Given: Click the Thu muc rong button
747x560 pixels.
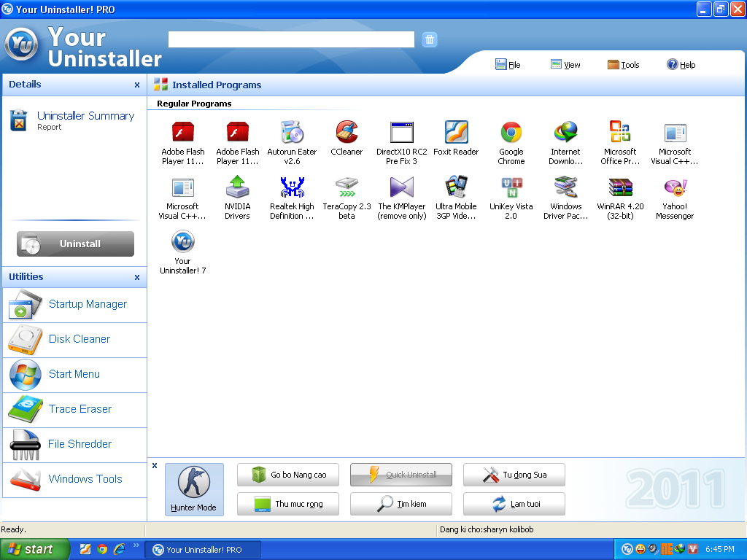Looking at the screenshot, I should (x=288, y=504).
